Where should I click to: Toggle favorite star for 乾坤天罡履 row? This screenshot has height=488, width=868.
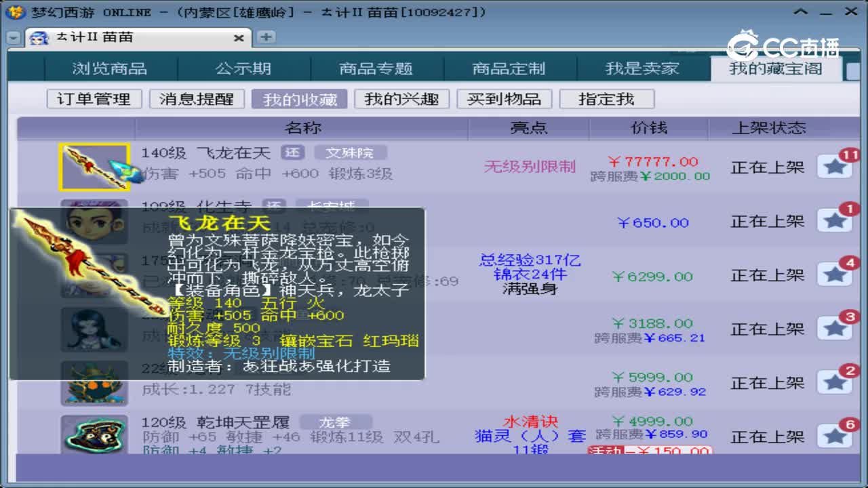(835, 436)
